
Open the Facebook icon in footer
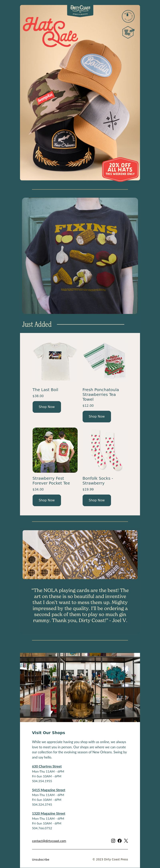point(120,840)
